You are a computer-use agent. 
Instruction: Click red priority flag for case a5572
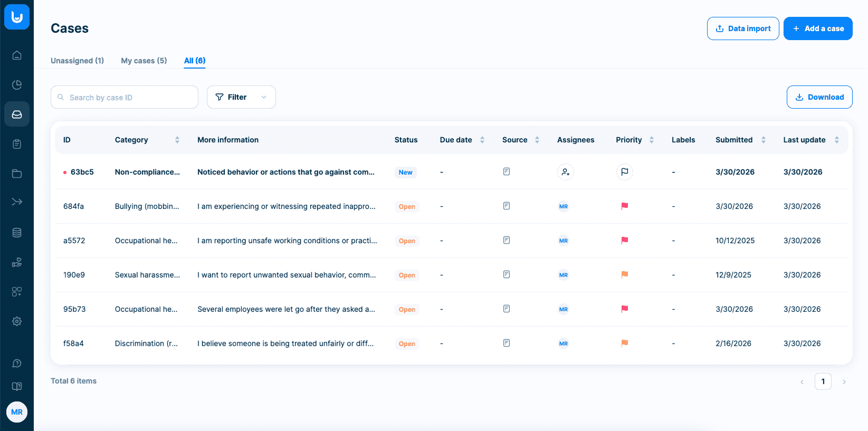624,241
